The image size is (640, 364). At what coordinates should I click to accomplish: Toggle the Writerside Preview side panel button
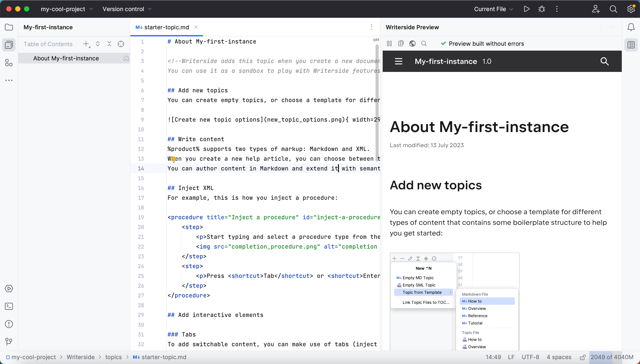(631, 45)
